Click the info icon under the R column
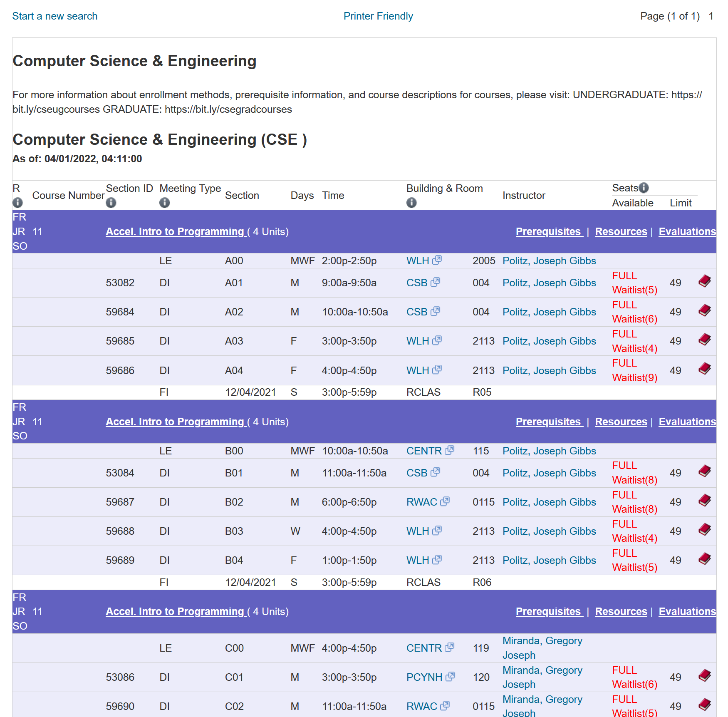This screenshot has width=728, height=717. (17, 203)
